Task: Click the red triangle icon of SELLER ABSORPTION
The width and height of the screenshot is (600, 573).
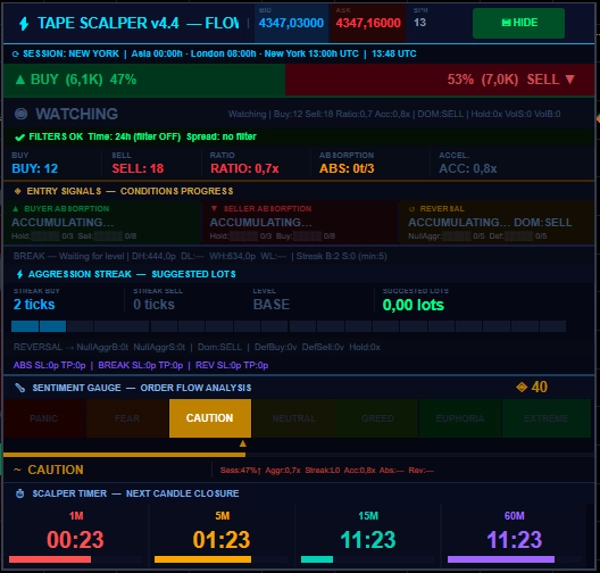Action: coord(214,209)
